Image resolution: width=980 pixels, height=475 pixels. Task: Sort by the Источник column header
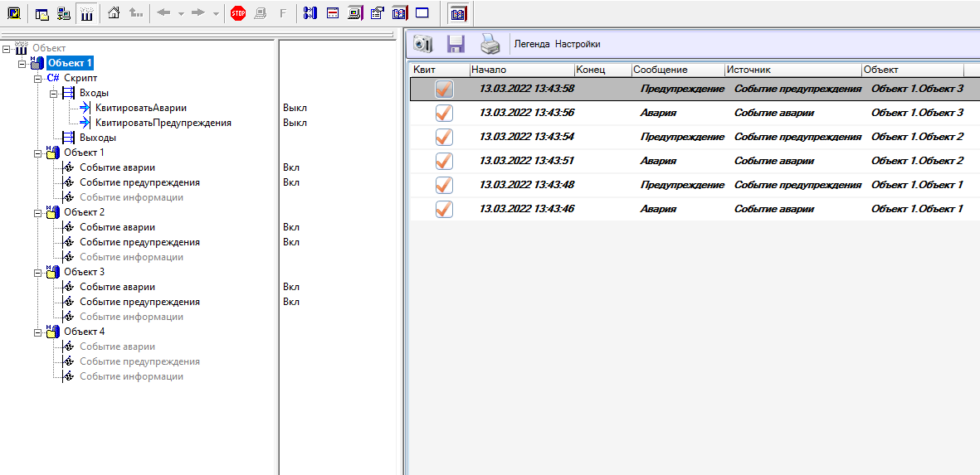pyautogui.click(x=793, y=70)
